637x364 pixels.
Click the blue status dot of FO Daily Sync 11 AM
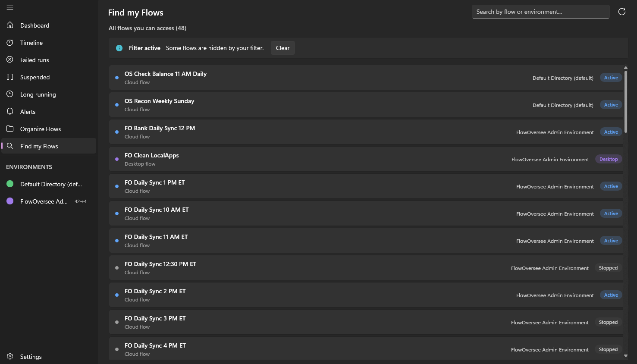(x=117, y=241)
